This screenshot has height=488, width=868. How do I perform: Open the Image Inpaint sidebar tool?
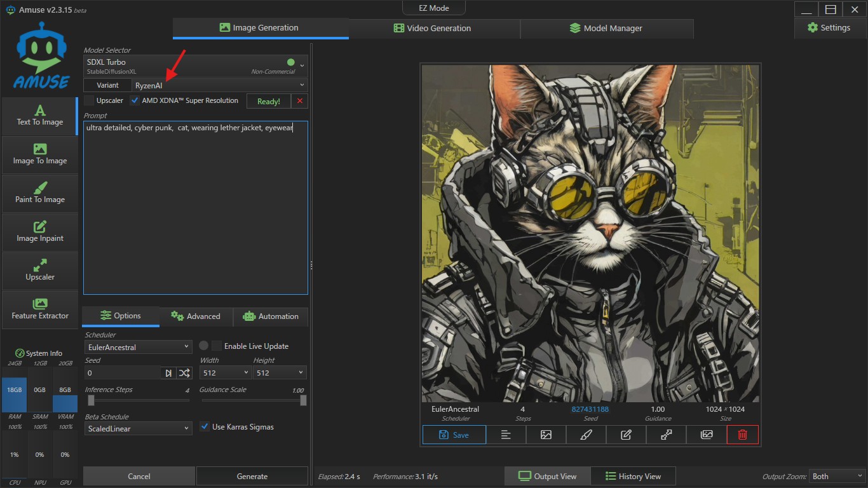pos(39,232)
